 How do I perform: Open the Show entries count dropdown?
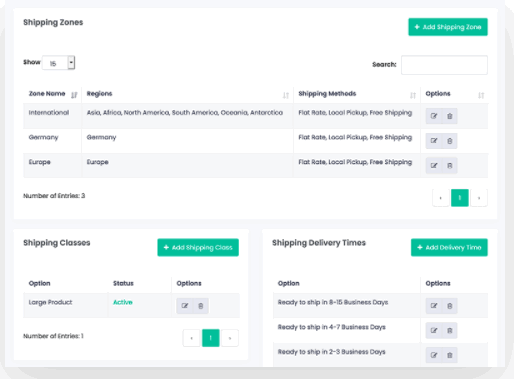click(x=59, y=63)
